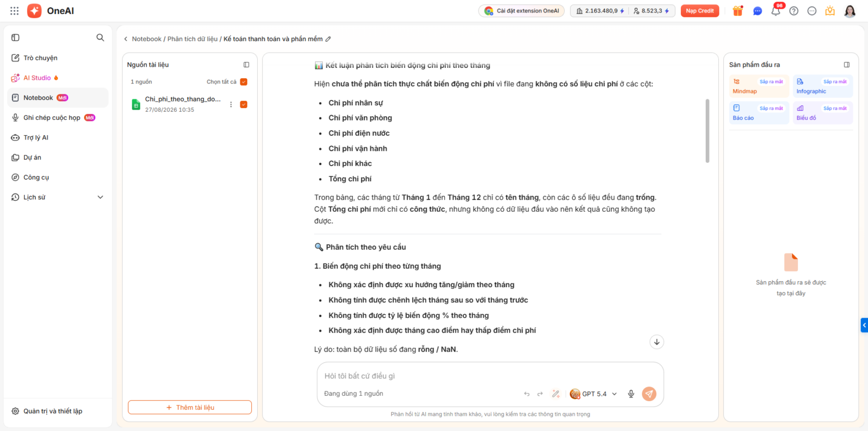The height and width of the screenshot is (431, 868).
Task: Click the Thêm tài liệu button
Action: point(190,408)
